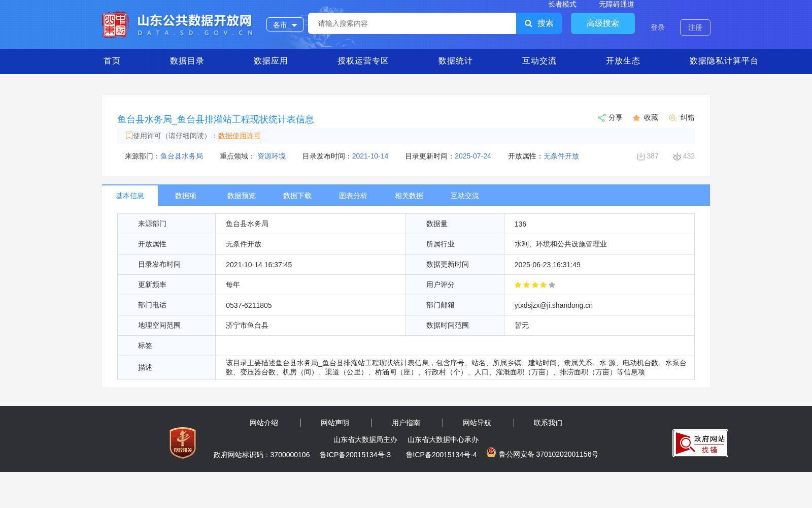Viewport: 812px width, 508px height.
Task: Open 鲁公网安备 37010202001156号 link
Action: click(549, 454)
